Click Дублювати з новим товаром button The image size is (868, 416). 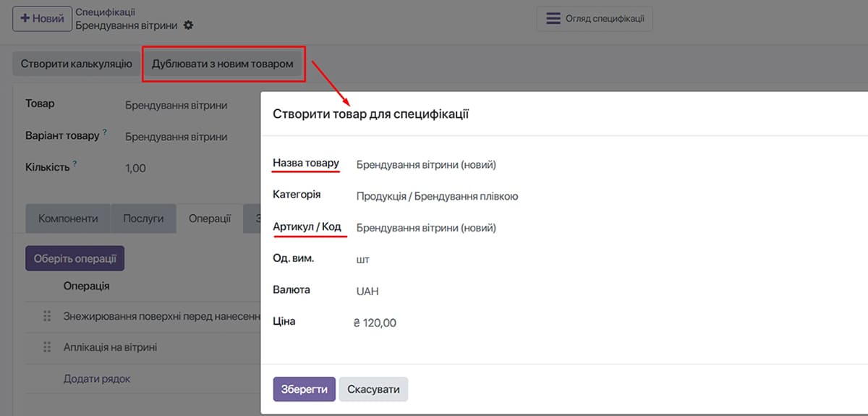[x=223, y=64]
